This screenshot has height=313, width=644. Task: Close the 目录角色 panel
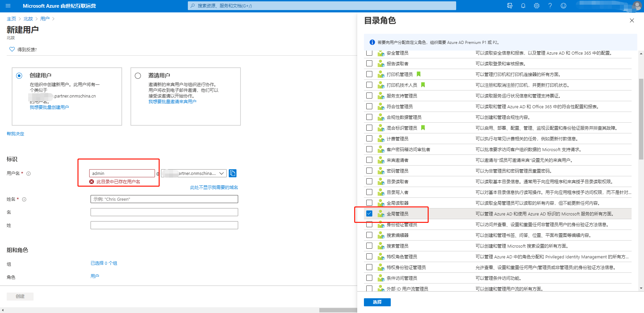(x=632, y=20)
